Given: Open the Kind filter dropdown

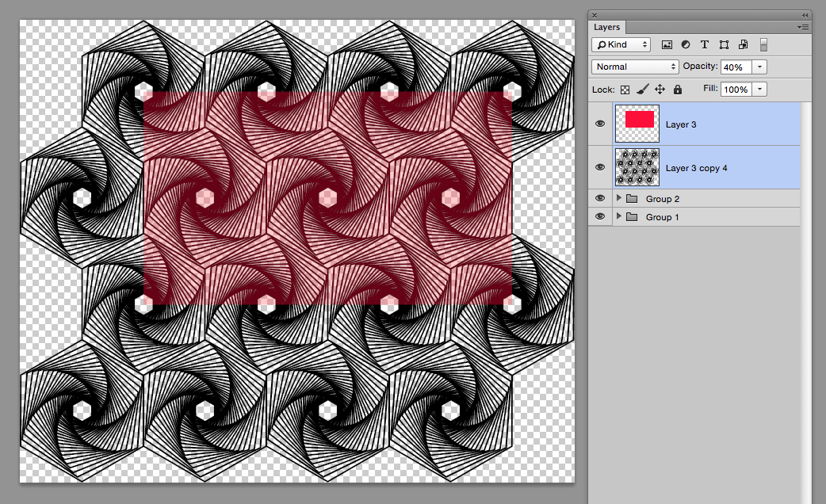Looking at the screenshot, I should [621, 44].
